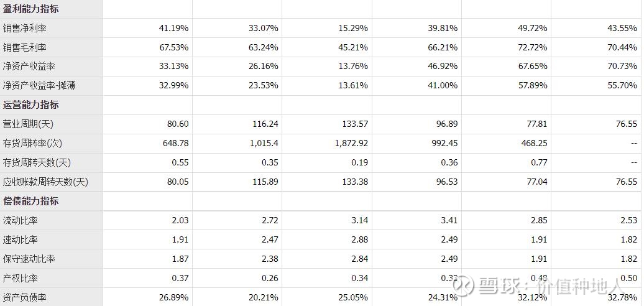The image size is (644, 306).
Task: Click the 流动比率 row label
Action: [21, 220]
